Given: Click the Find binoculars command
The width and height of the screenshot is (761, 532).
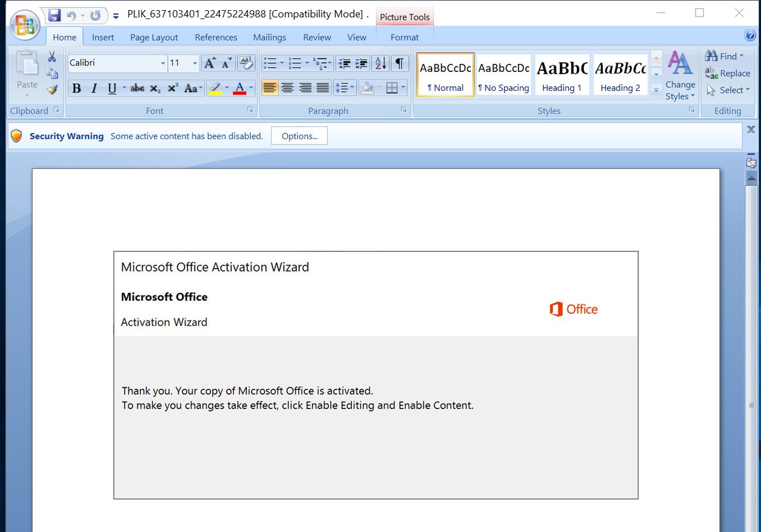Looking at the screenshot, I should tap(725, 56).
